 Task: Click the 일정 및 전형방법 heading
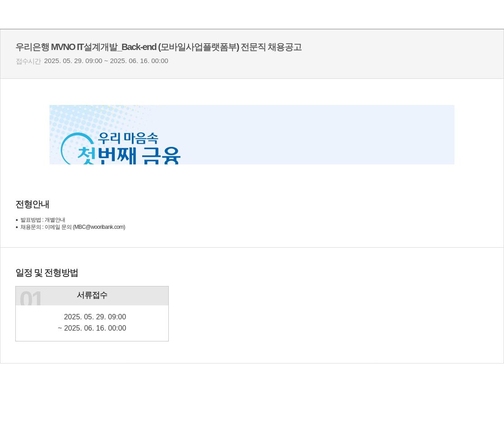point(47,273)
